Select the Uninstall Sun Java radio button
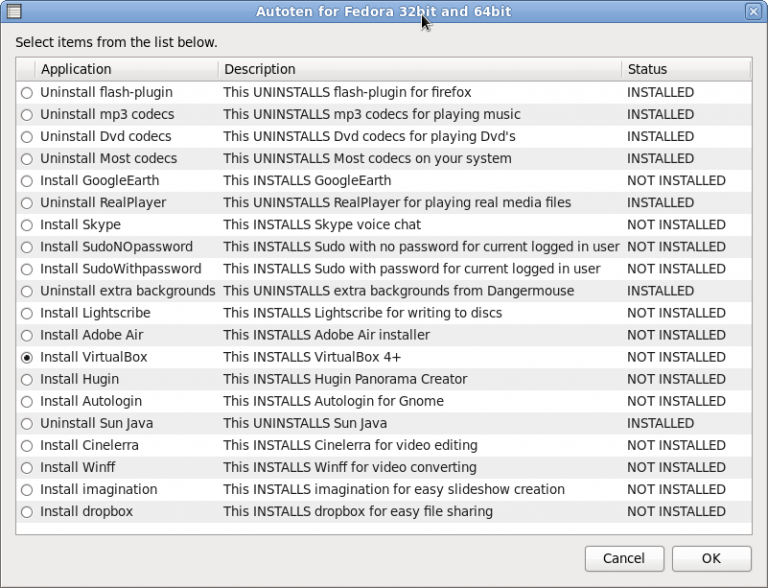The width and height of the screenshot is (768, 588). pyautogui.click(x=27, y=423)
